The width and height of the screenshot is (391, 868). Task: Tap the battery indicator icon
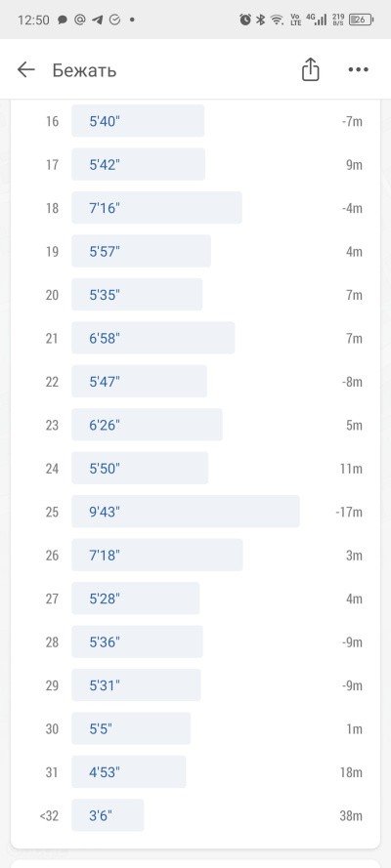click(361, 20)
